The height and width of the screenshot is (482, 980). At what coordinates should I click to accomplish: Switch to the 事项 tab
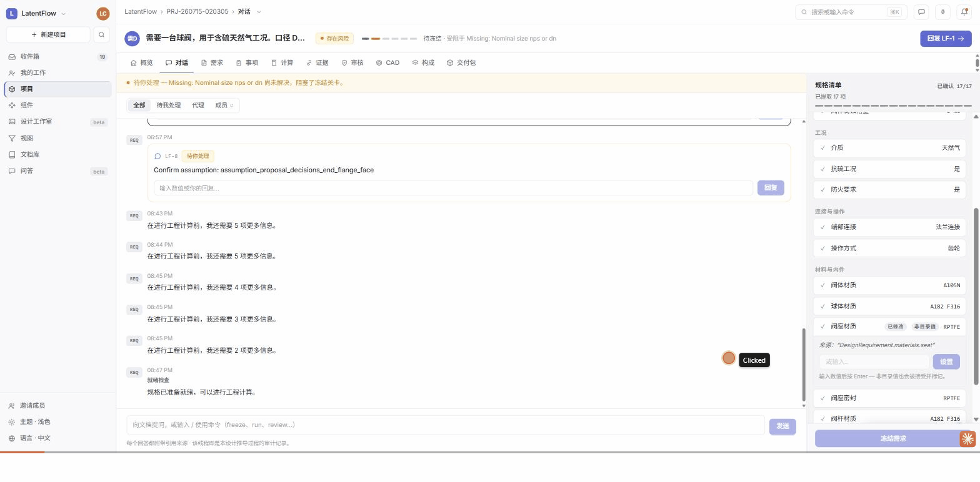tap(247, 63)
